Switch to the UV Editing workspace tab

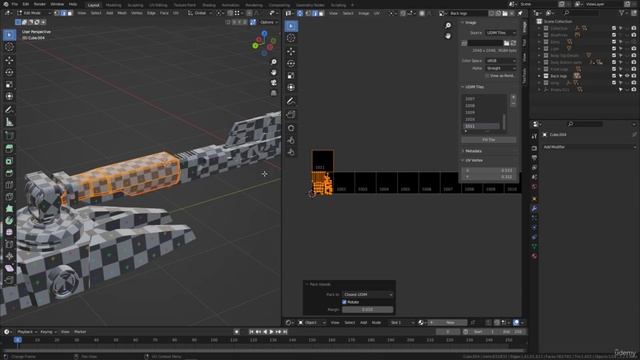[x=158, y=5]
